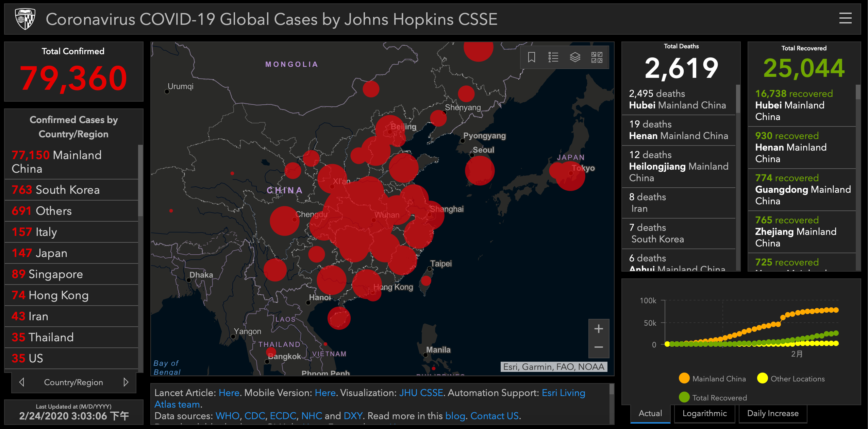Select '89 Singapore' in country list

click(71, 274)
